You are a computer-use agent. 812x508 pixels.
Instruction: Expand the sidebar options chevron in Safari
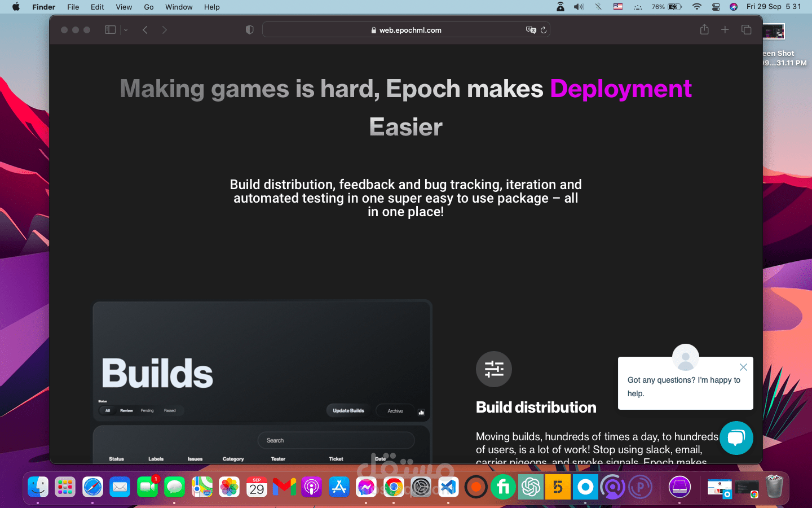coord(126,30)
